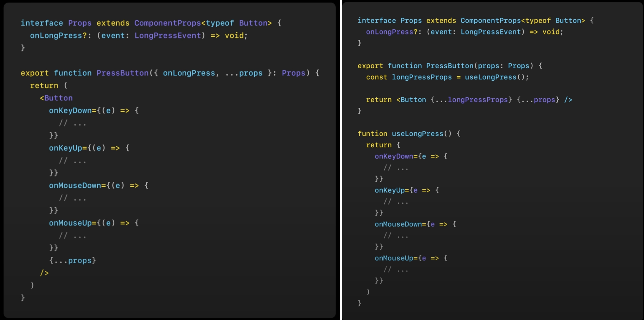The height and width of the screenshot is (320, 644).
Task: Click the '{...props}' spread line in left panel
Action: pos(72,260)
